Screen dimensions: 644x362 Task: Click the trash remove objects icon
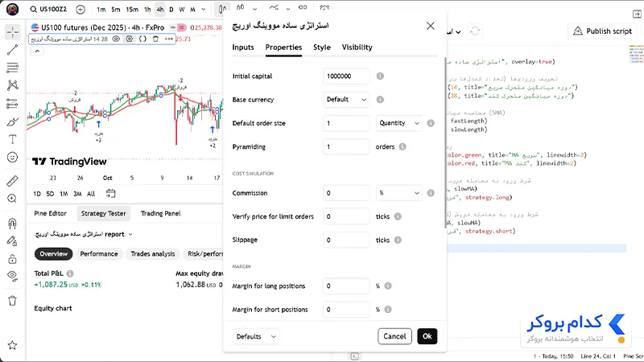pos(12,301)
